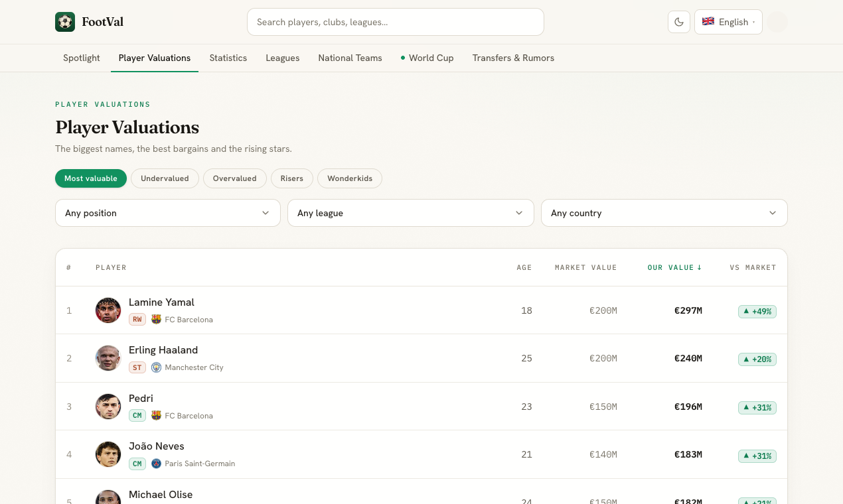
Task: Click the FC Barcelona crest beside Lamine Yamal
Action: [156, 319]
